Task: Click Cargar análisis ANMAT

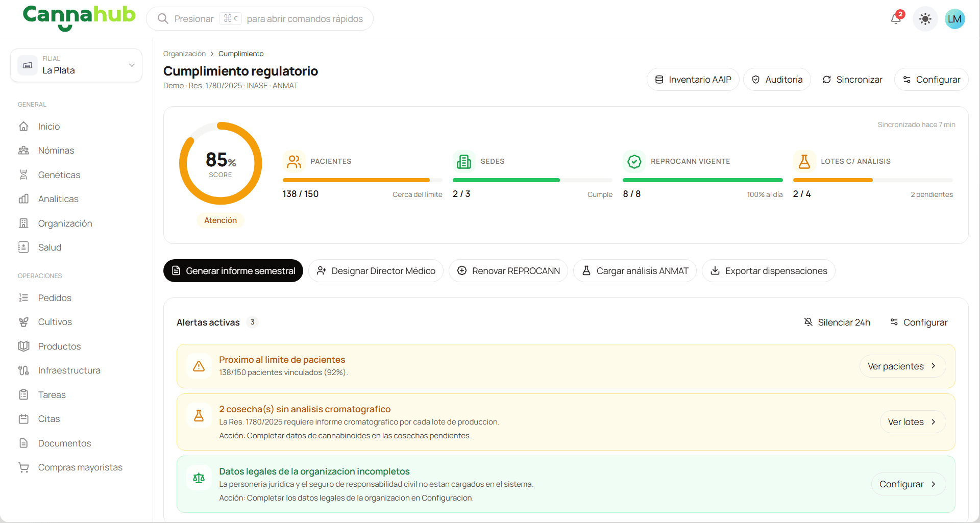Action: [x=635, y=271]
